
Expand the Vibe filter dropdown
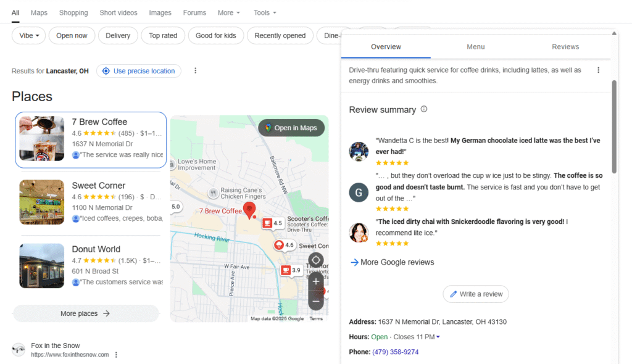tap(29, 36)
